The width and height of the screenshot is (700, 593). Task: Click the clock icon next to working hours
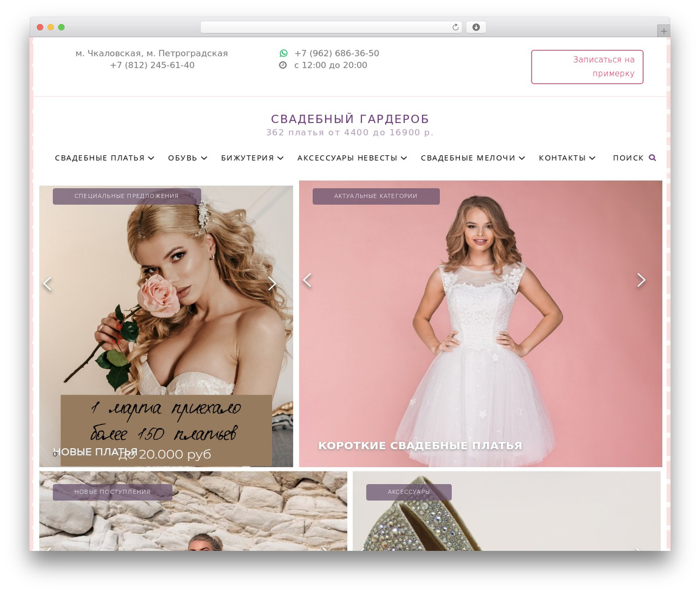coord(283,65)
